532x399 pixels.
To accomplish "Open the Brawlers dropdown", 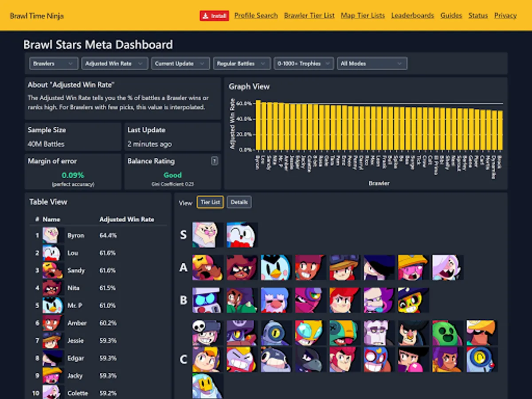I will tap(54, 63).
